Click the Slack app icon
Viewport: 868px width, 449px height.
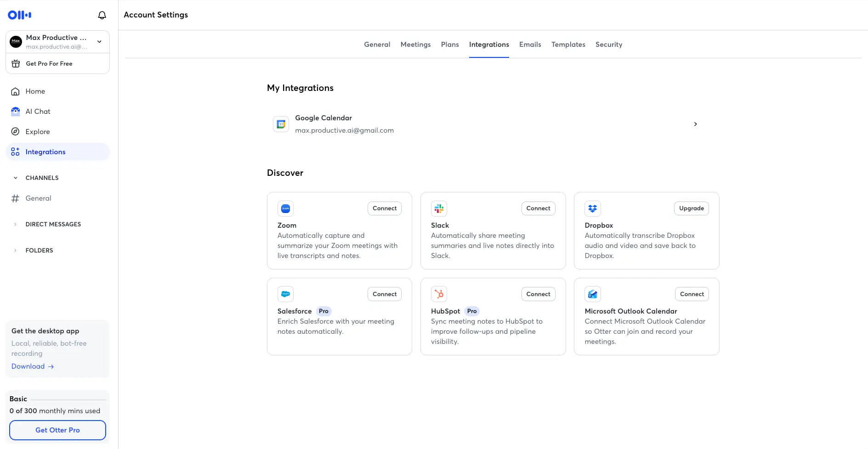(x=439, y=208)
